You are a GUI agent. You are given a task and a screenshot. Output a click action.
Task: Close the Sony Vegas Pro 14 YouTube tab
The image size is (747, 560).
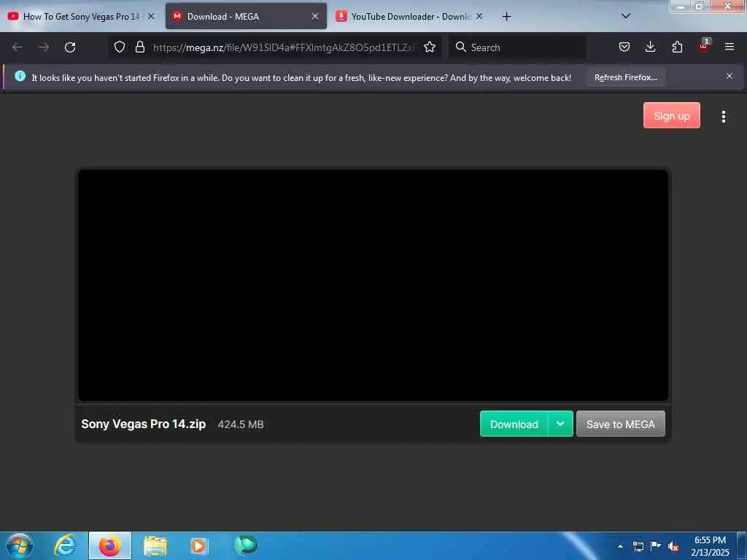[x=151, y=16]
